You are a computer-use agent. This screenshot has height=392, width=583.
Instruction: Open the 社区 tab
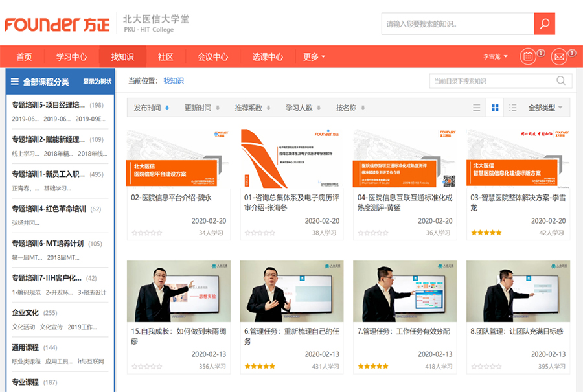tap(165, 57)
